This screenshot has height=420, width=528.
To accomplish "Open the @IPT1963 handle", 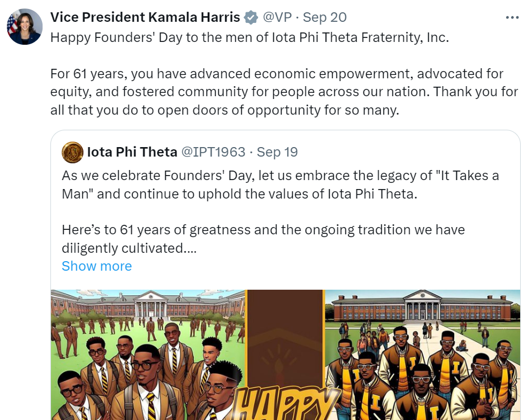I will [213, 152].
